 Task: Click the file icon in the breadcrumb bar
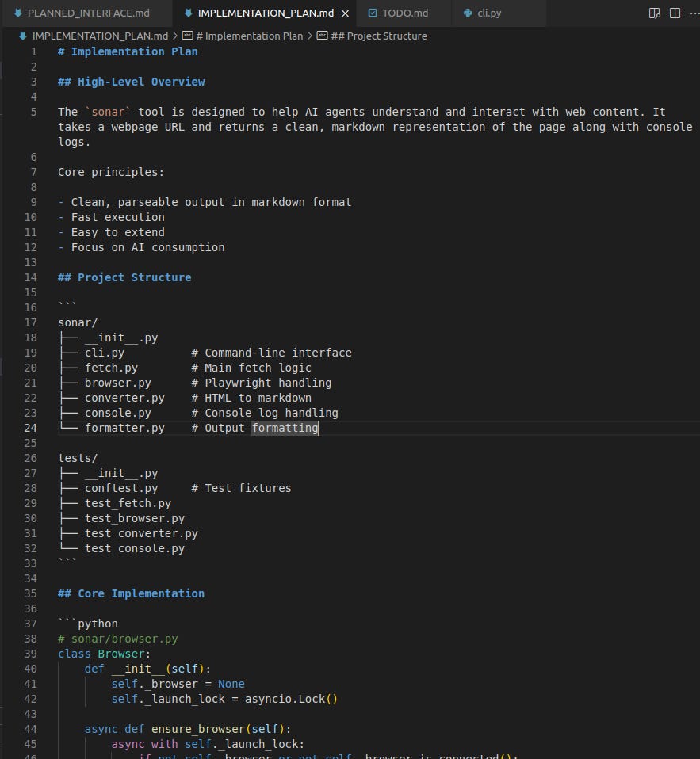[x=21, y=36]
